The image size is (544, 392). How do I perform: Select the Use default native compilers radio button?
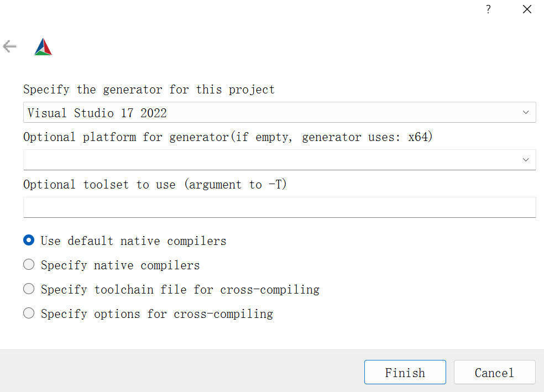[x=29, y=241]
